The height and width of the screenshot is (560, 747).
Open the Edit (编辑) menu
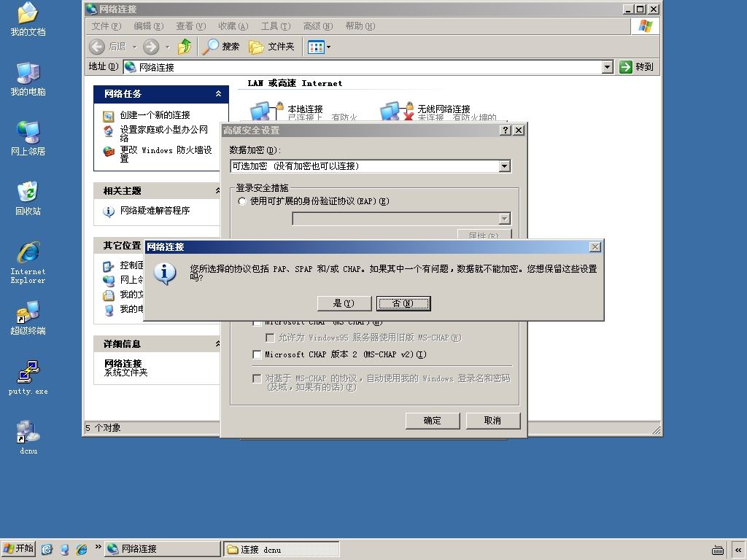[x=149, y=26]
